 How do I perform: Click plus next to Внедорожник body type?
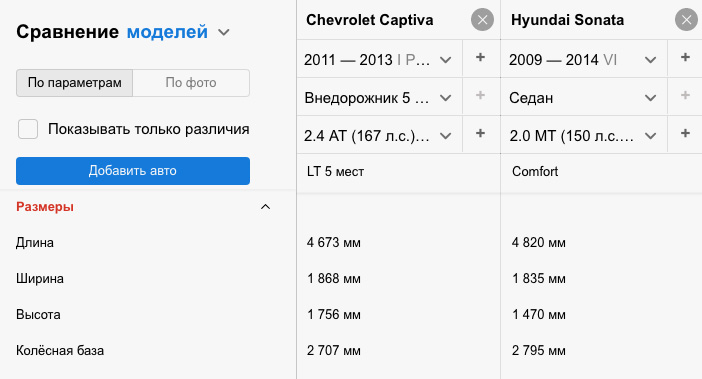(480, 95)
